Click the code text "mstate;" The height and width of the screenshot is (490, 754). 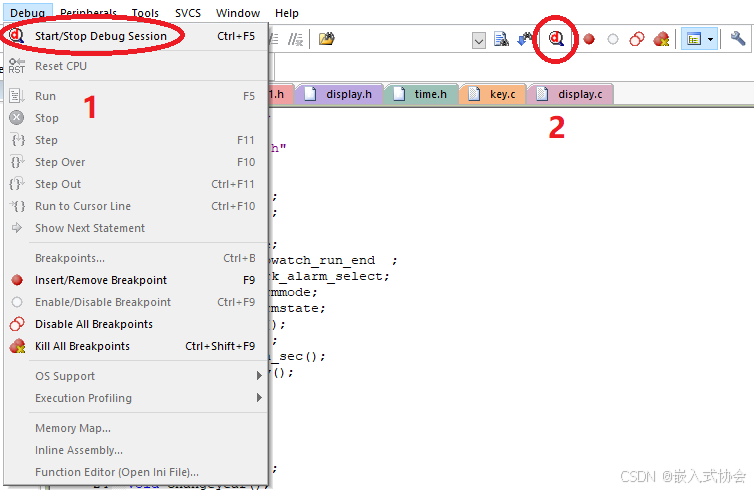pyautogui.click(x=298, y=308)
